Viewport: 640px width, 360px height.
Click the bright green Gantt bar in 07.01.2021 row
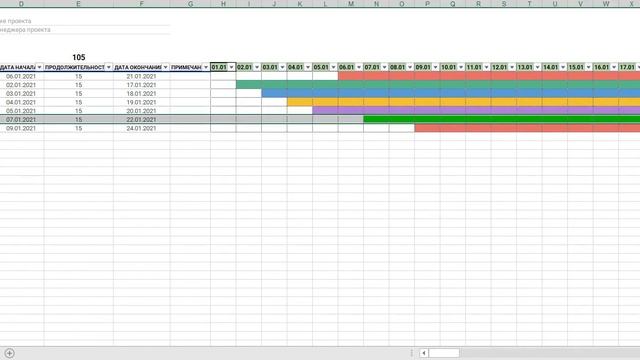(502, 120)
